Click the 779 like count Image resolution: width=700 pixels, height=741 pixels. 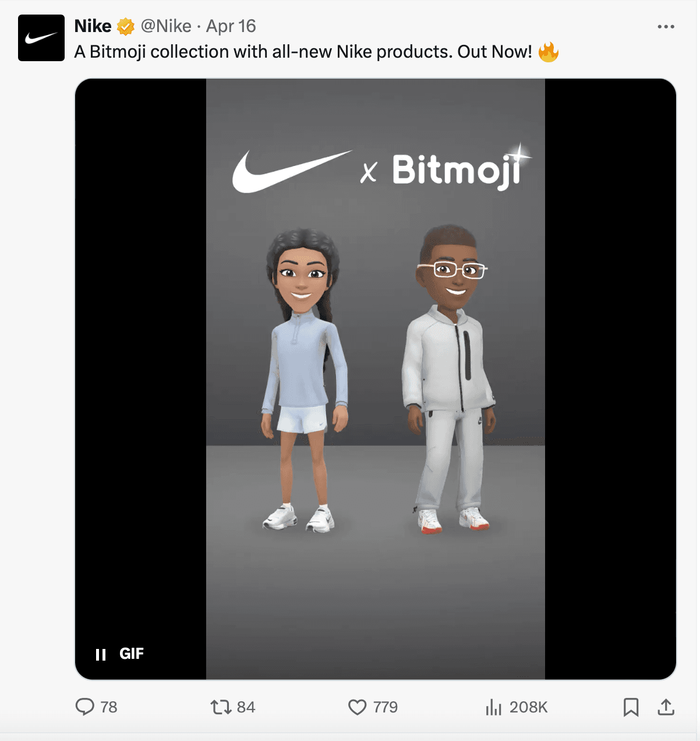click(386, 707)
